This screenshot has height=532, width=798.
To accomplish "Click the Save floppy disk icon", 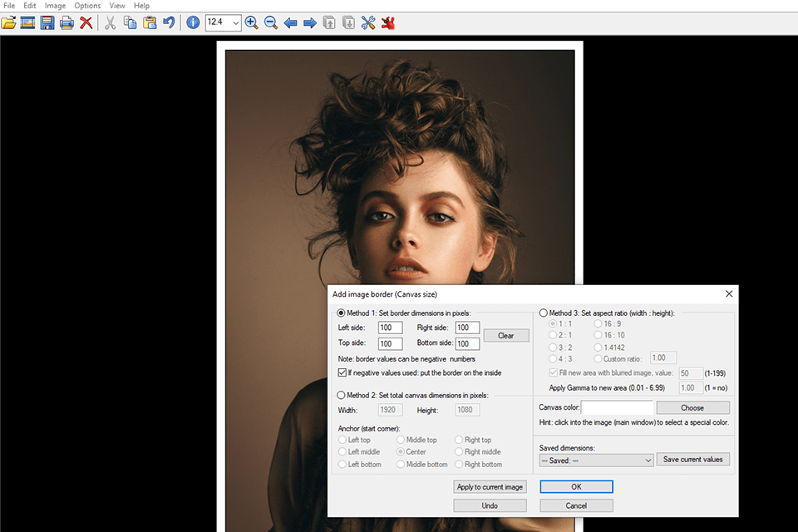I will [x=47, y=23].
